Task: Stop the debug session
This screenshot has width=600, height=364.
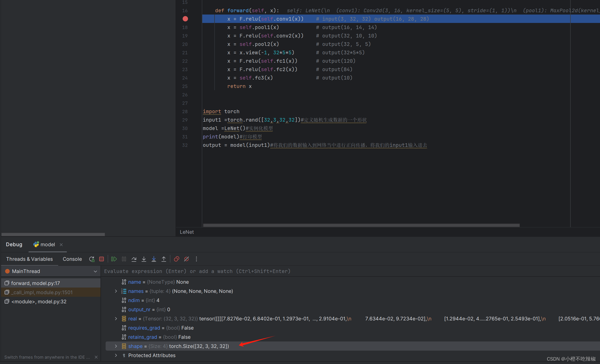Action: (102, 259)
